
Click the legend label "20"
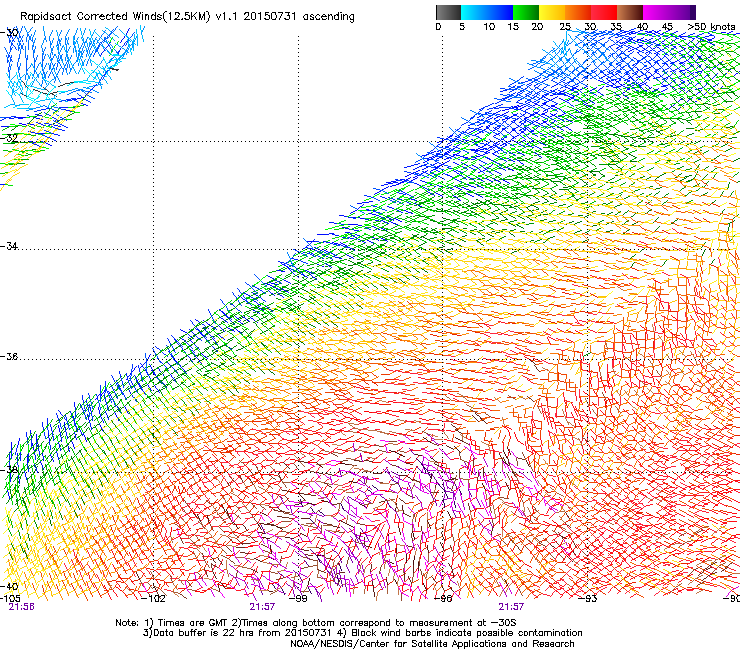coord(537,27)
